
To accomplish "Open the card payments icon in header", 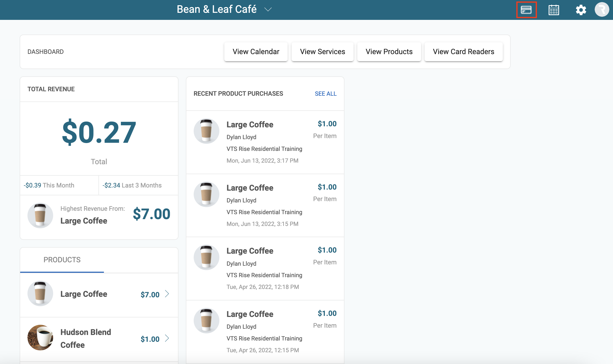I will (x=526, y=10).
